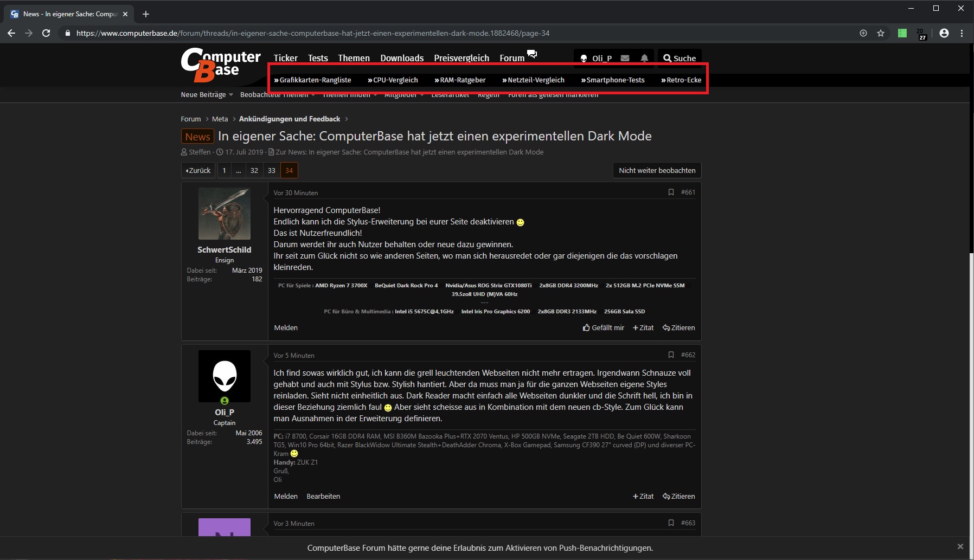Expand page jump ellipsis in pagination
974x560 pixels.
click(238, 170)
